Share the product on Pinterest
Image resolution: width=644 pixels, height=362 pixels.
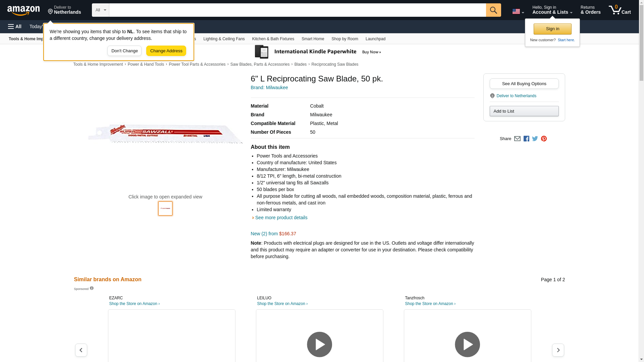click(x=544, y=139)
